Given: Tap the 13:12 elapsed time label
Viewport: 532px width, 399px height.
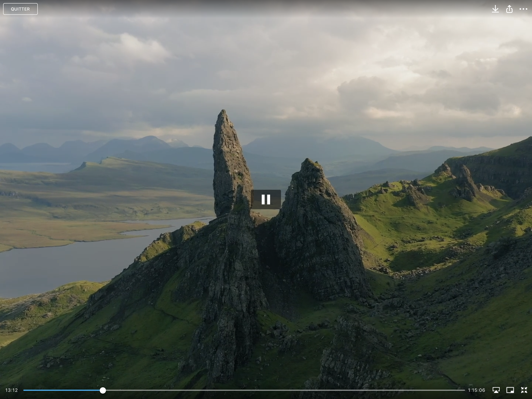Looking at the screenshot, I should click(11, 390).
